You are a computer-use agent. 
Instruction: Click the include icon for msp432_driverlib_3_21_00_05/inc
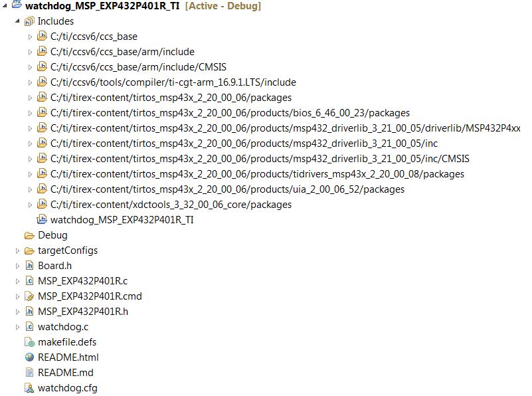(x=42, y=143)
